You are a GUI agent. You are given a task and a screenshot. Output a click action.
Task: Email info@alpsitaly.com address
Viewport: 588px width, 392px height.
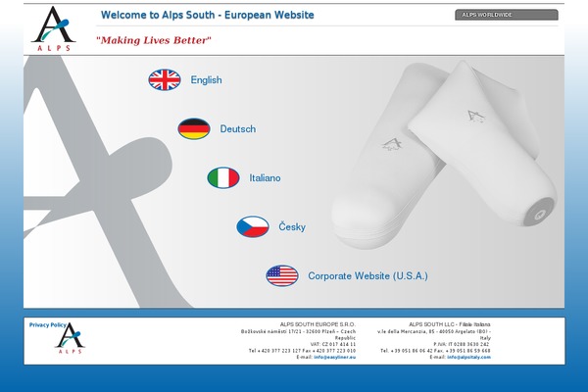pyautogui.click(x=468, y=357)
